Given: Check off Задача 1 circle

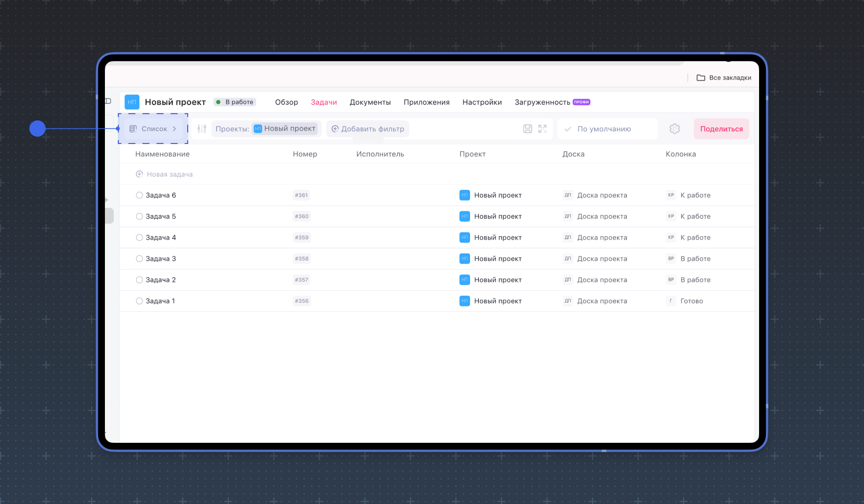Looking at the screenshot, I should click(139, 301).
